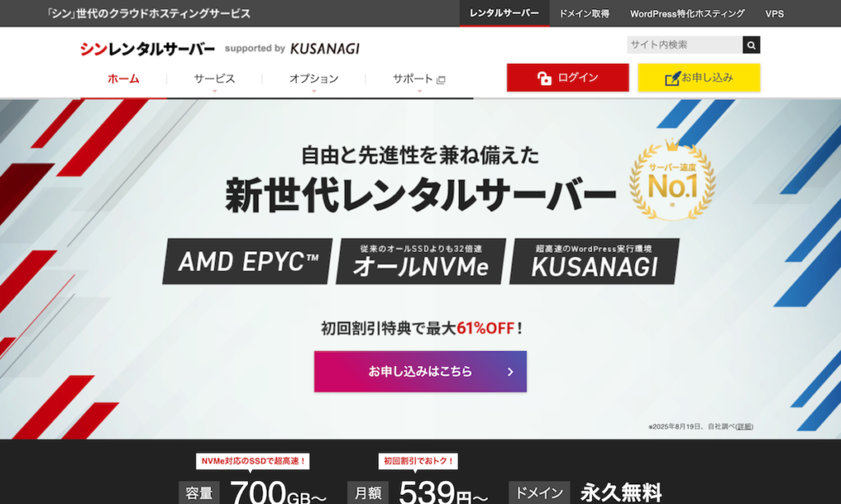Switch to the ドメイン取得 top tab
This screenshot has height=504, width=841.
click(x=584, y=14)
